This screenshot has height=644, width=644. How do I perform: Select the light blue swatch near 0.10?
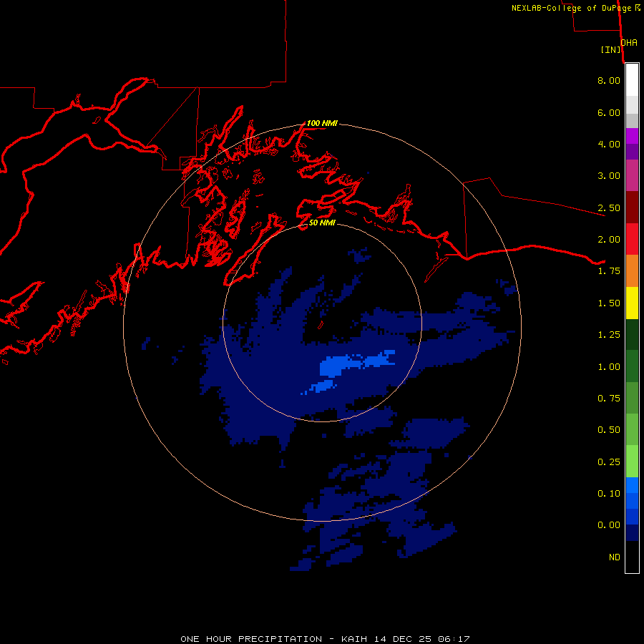click(x=632, y=485)
